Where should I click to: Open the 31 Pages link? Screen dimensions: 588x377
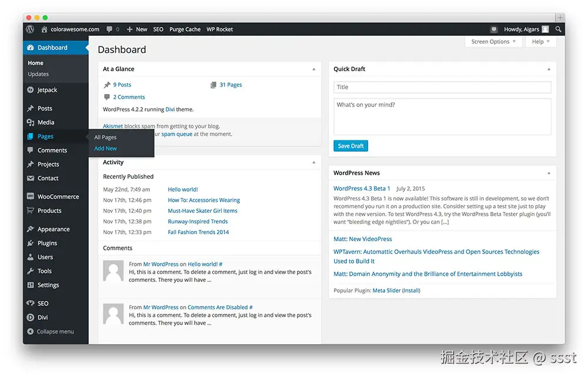pos(230,85)
